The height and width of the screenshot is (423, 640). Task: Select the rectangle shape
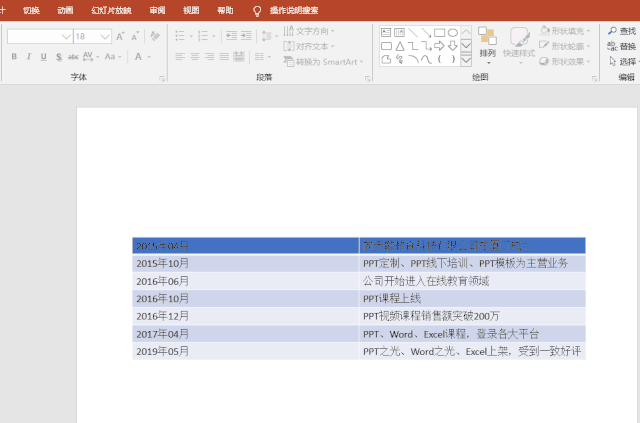pyautogui.click(x=440, y=32)
